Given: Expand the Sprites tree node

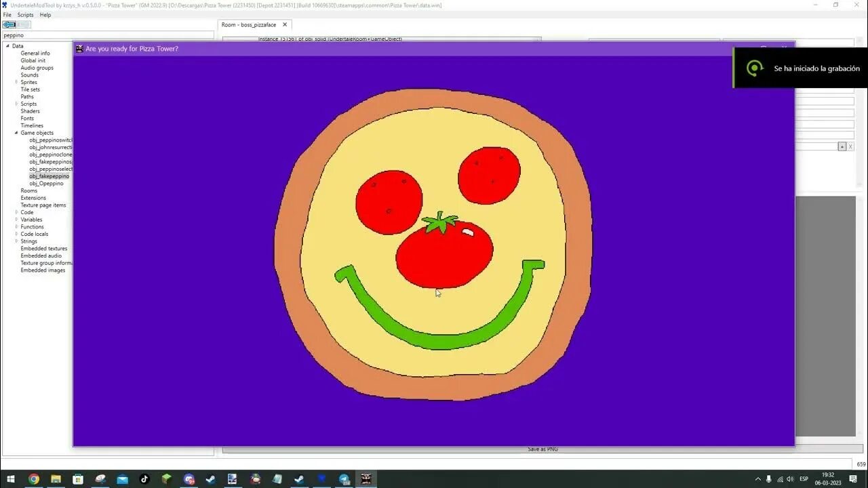Looking at the screenshot, I should coord(17,82).
